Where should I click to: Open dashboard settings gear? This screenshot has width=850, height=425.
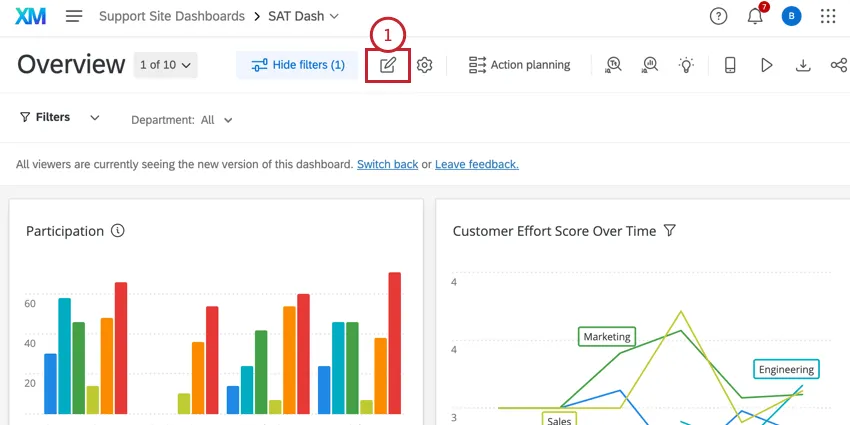pyautogui.click(x=424, y=65)
